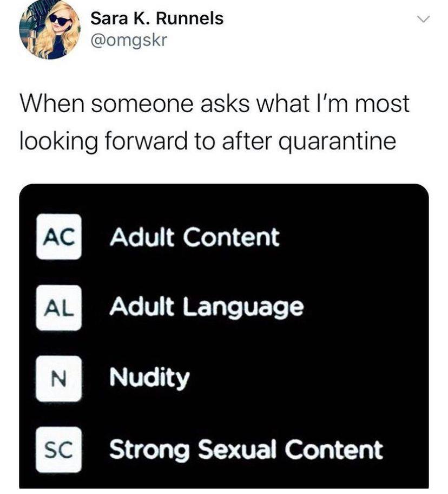Image resolution: width=448 pixels, height=494 pixels.
Task: Select the Strong Sexual Content label
Action: point(246,450)
